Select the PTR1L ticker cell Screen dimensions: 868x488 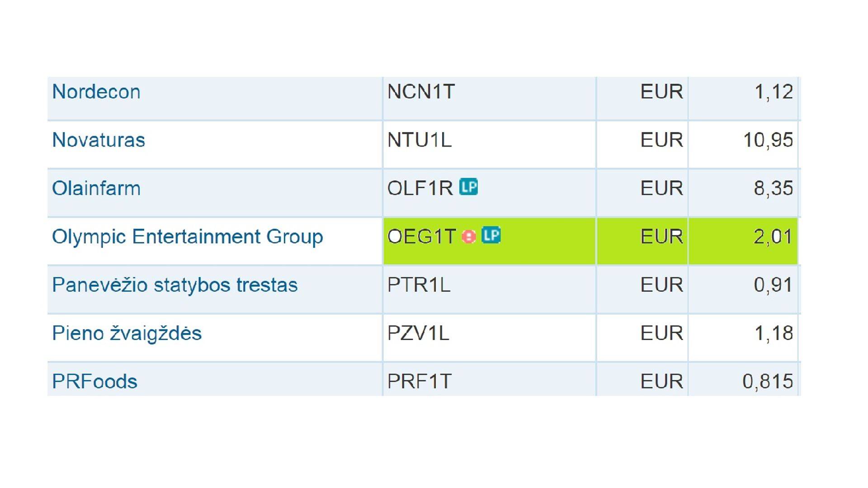click(x=419, y=285)
